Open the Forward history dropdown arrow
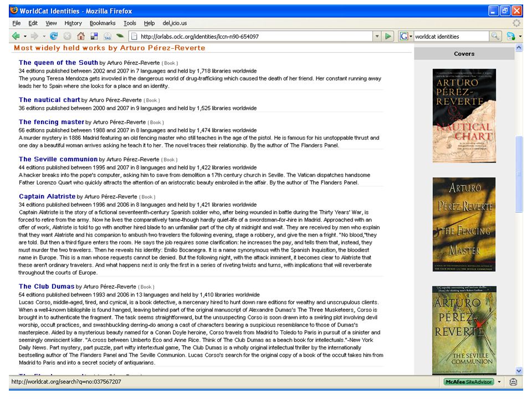 coord(44,37)
